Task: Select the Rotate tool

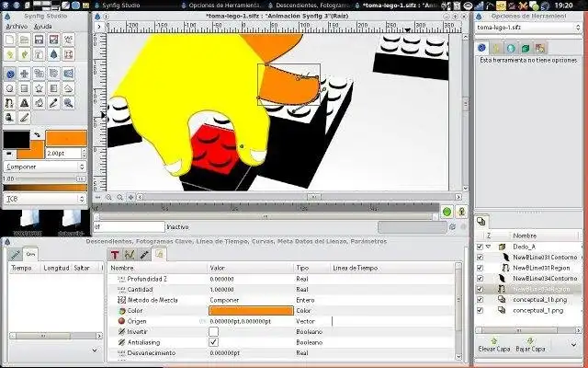Action: 53,74
